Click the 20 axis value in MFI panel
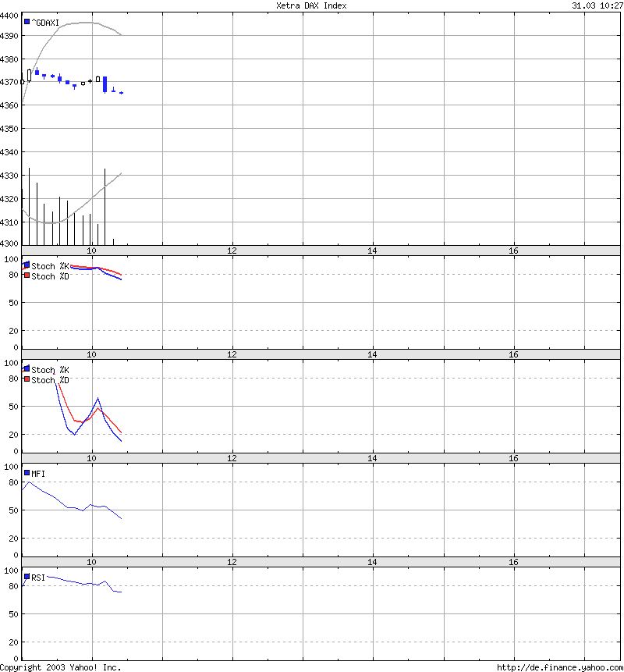Image resolution: width=624 pixels, height=672 pixels. coord(14,539)
